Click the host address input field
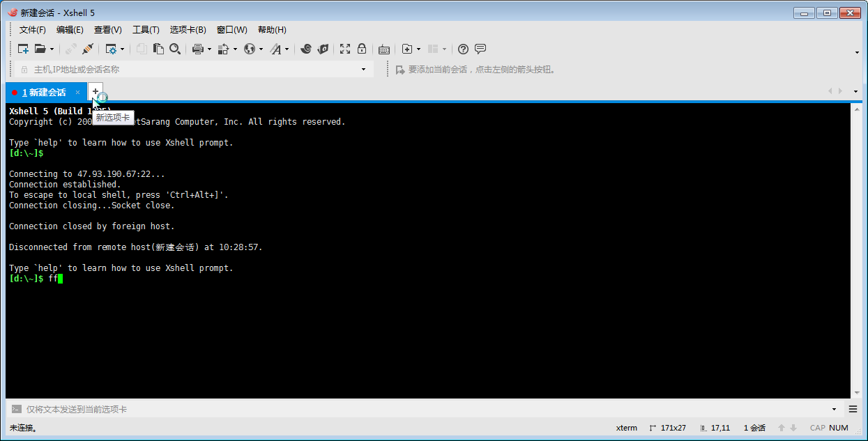 click(188, 70)
